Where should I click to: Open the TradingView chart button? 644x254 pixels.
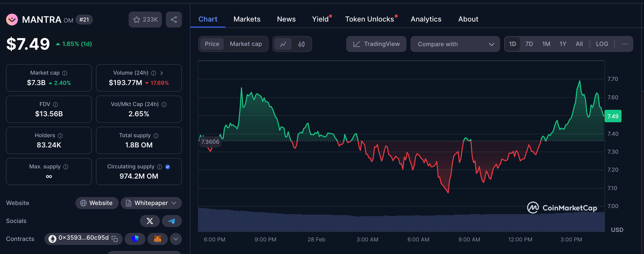pyautogui.click(x=376, y=44)
